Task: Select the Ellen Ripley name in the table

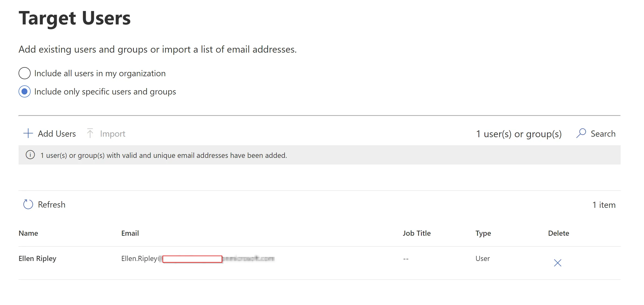Action: (x=37, y=259)
